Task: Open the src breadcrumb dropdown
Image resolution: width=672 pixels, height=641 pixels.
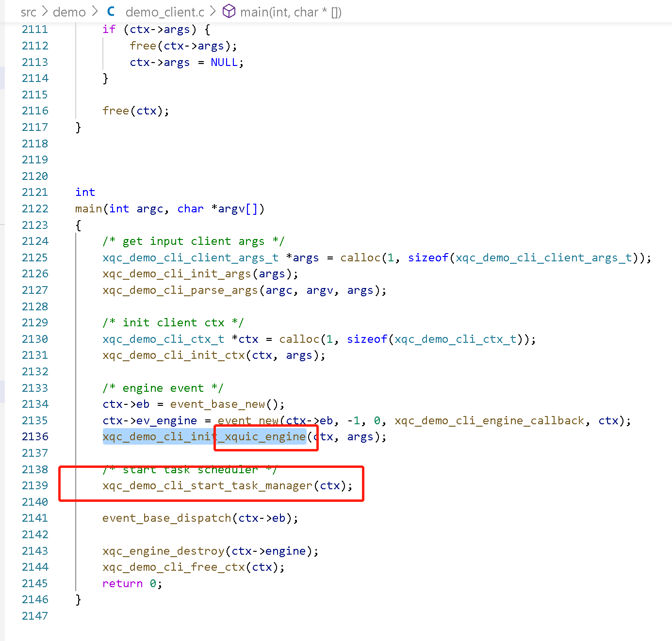Action: tap(29, 12)
